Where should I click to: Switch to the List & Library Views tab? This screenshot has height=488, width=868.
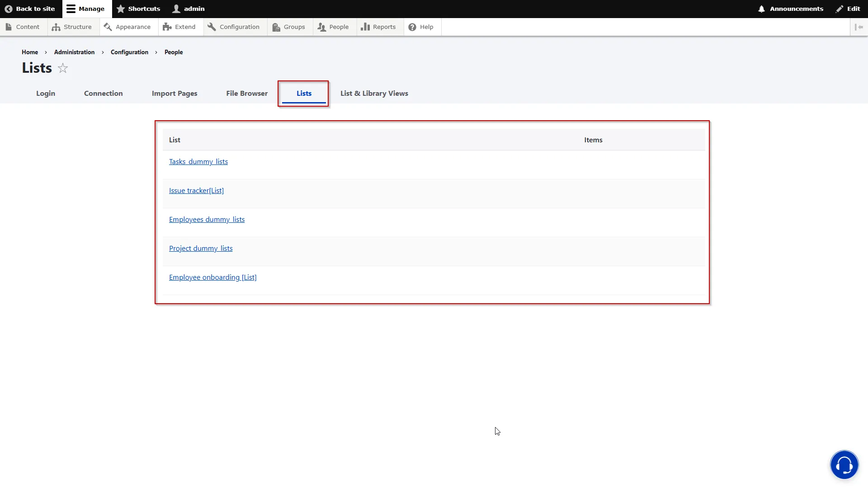[374, 94]
